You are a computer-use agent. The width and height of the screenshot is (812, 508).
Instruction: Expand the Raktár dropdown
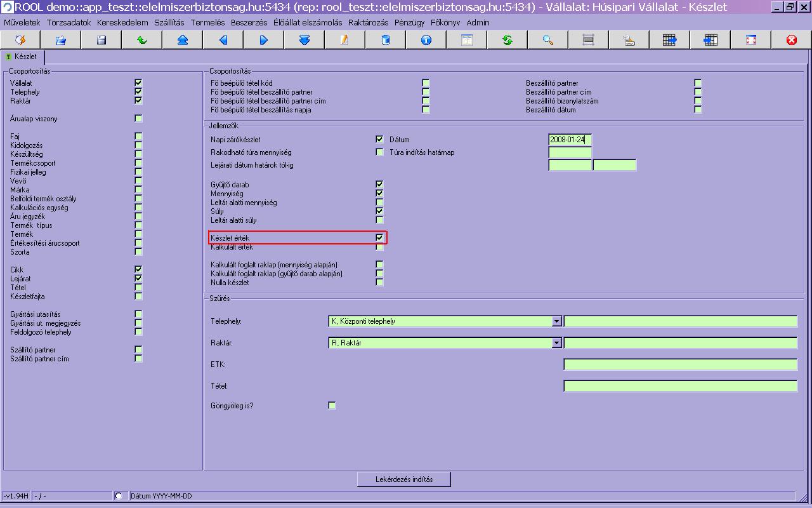(556, 344)
